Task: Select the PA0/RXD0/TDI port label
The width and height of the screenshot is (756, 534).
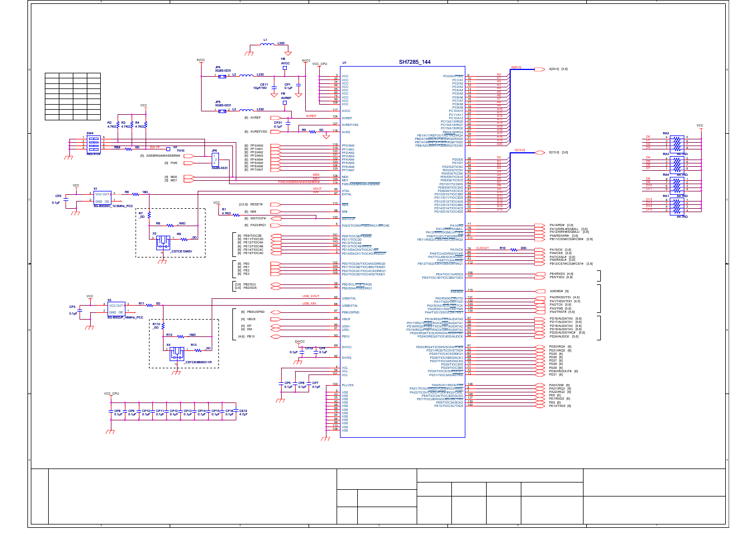Action: tap(561, 298)
